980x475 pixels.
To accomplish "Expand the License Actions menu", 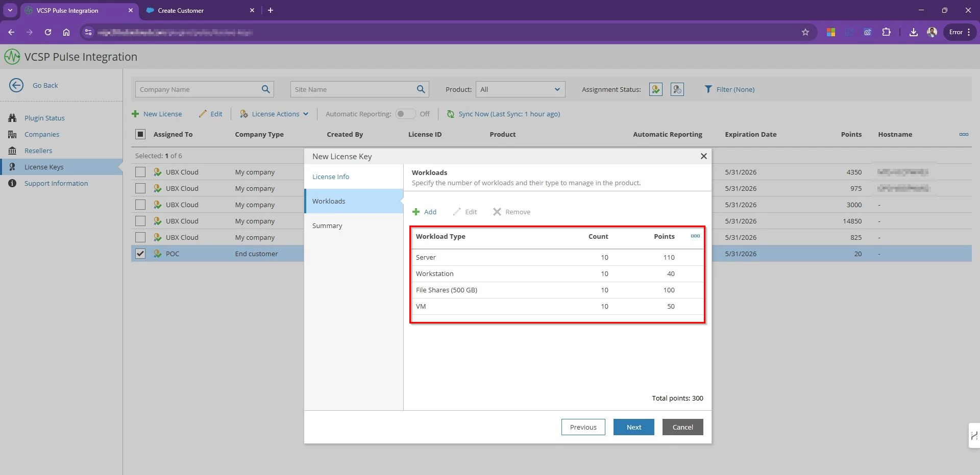I will 275,114.
